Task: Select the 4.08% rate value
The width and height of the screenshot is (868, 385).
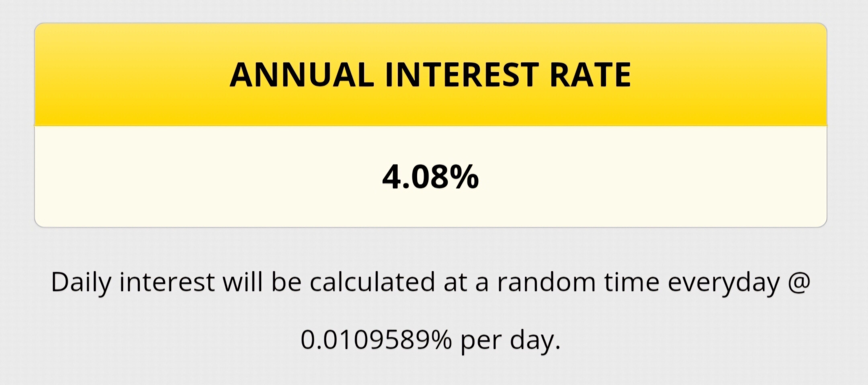Action: coord(430,176)
